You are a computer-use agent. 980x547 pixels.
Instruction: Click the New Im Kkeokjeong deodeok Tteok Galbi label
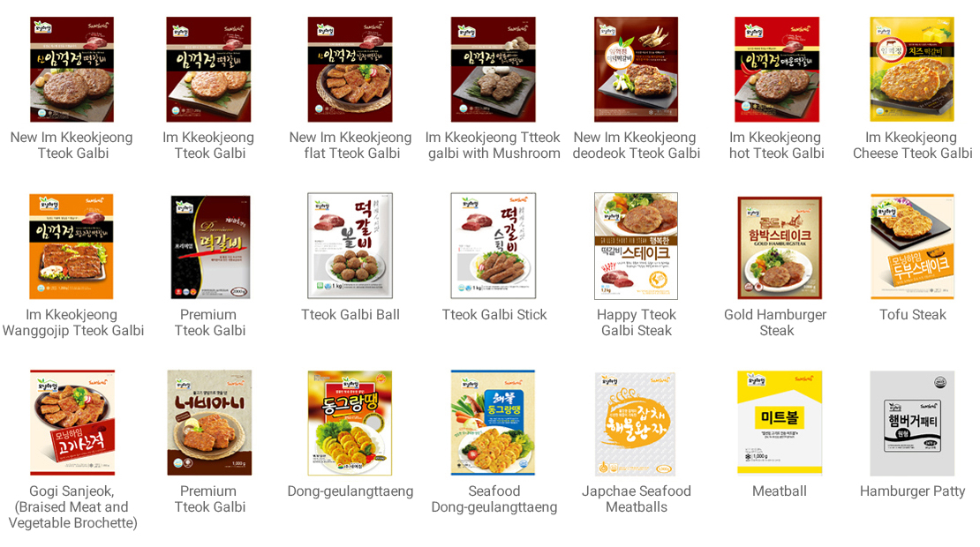pos(637,145)
